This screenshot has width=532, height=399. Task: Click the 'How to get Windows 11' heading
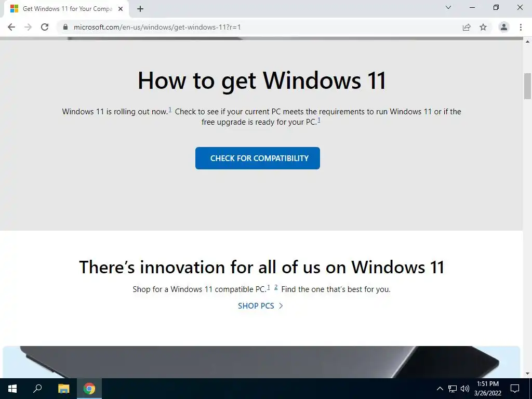pos(262,81)
